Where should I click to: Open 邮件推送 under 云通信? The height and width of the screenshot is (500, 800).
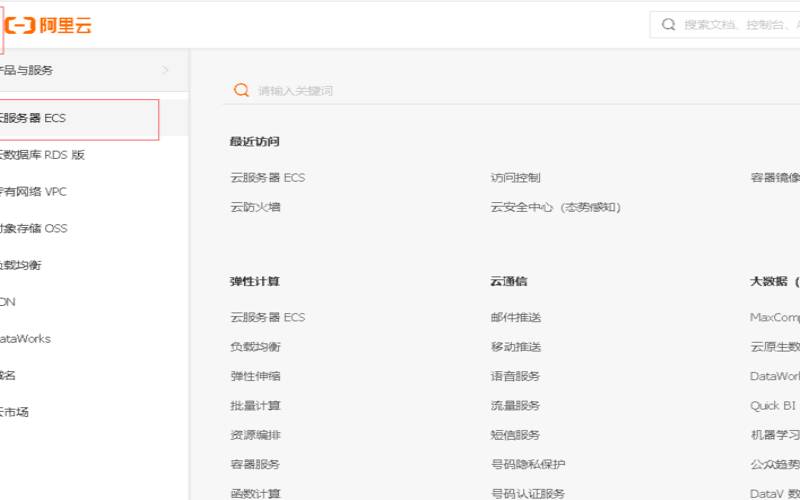click(515, 317)
